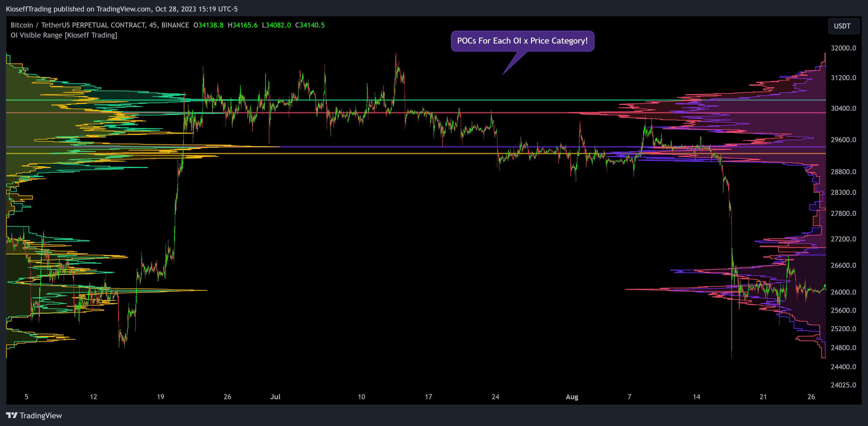Click the Jul label on the time axis
Screen dimensions: 868x426
[275, 397]
